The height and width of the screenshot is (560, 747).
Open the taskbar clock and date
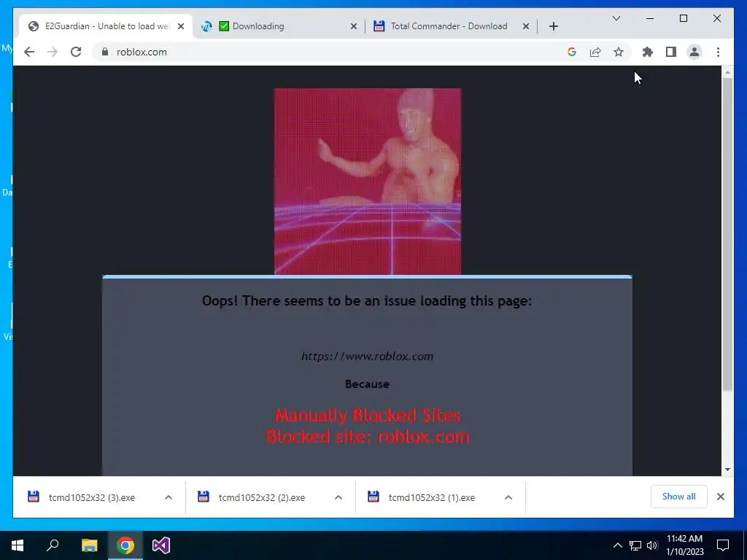[684, 545]
